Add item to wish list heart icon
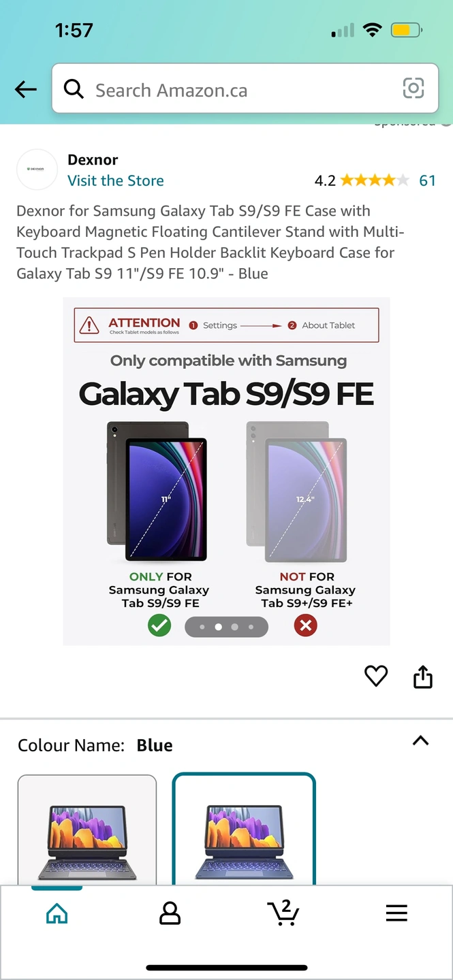 pyautogui.click(x=376, y=676)
